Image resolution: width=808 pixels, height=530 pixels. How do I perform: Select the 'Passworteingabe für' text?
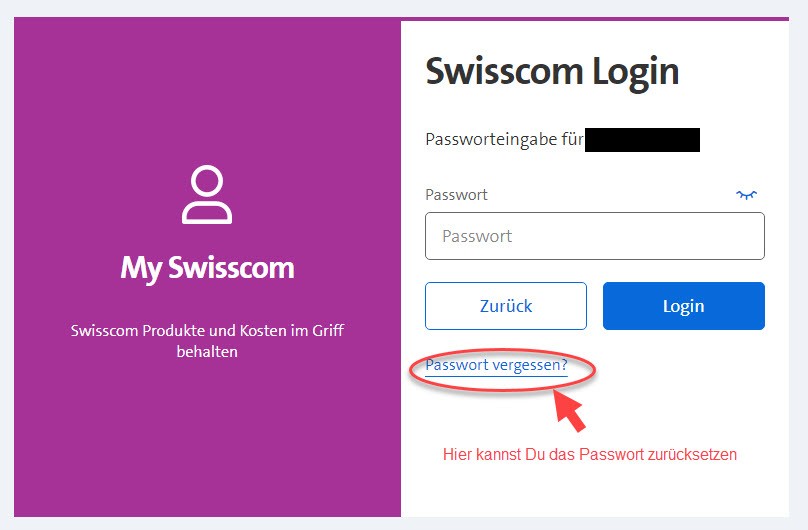click(x=504, y=140)
